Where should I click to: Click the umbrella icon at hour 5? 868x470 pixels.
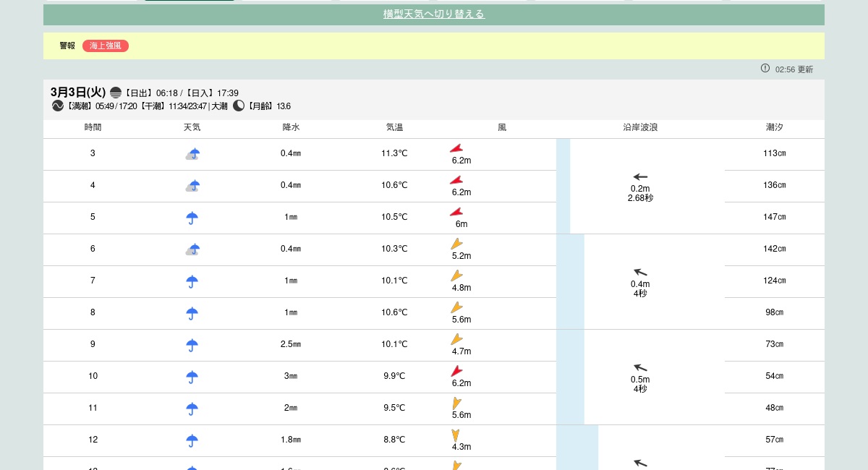click(x=192, y=218)
